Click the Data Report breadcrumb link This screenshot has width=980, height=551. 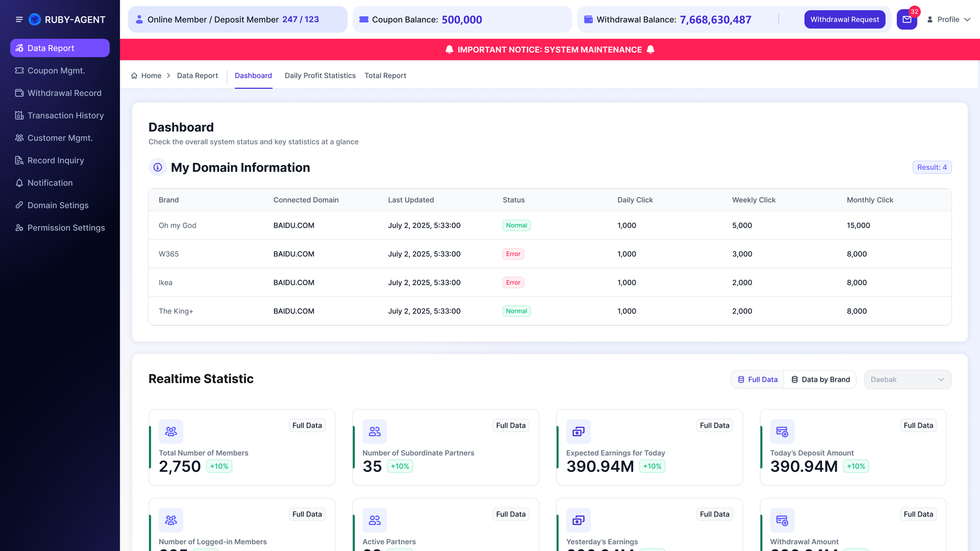pyautogui.click(x=197, y=76)
